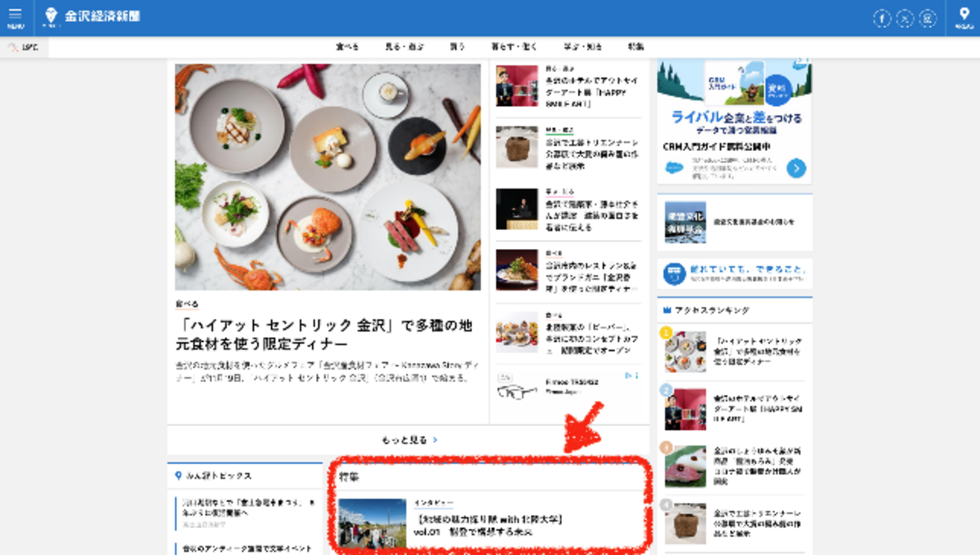Viewport: 980px width, 555px height.
Task: Select the 特集 navigation tab
Action: (x=635, y=47)
